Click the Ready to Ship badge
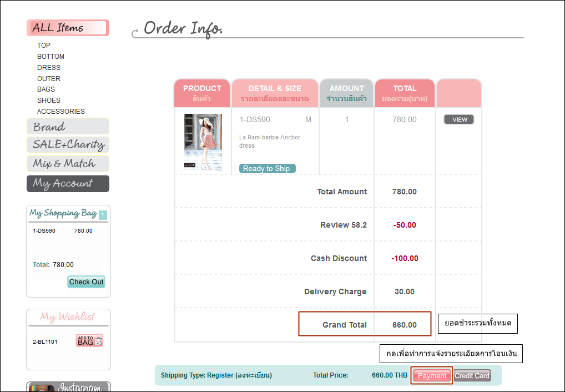565x392 pixels. 267,168
